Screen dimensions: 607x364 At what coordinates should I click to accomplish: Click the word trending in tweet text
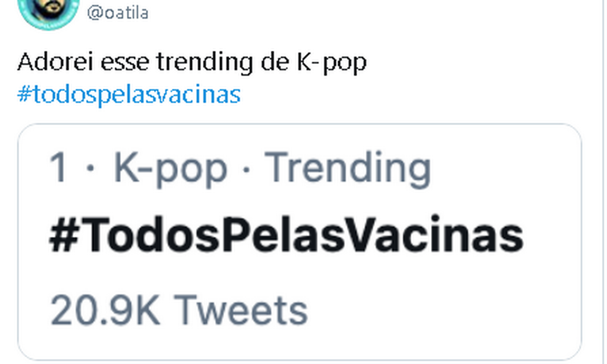coord(203,62)
